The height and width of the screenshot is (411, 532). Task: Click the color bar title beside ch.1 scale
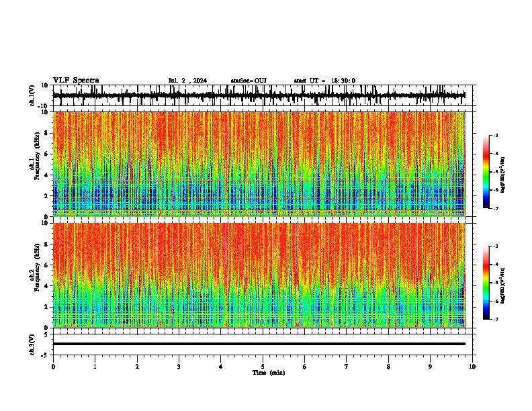click(x=503, y=175)
